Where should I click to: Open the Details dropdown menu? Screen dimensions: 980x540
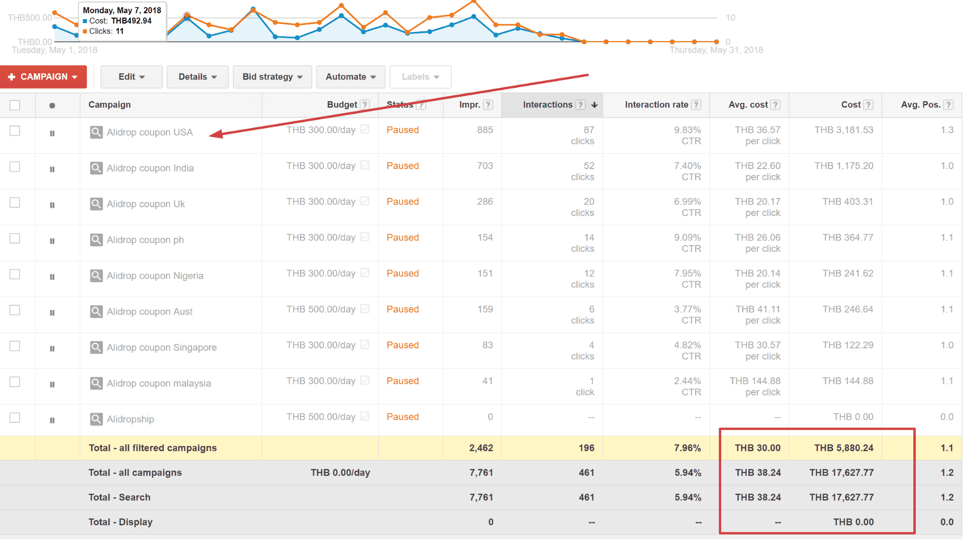pyautogui.click(x=198, y=77)
